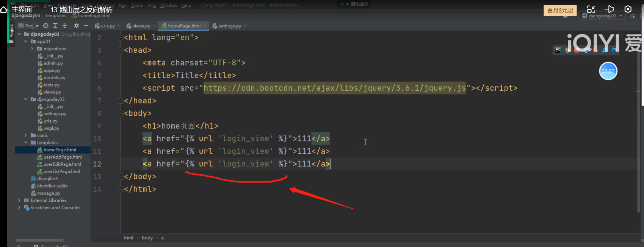Select views.py under app01 in tree

pos(49,92)
